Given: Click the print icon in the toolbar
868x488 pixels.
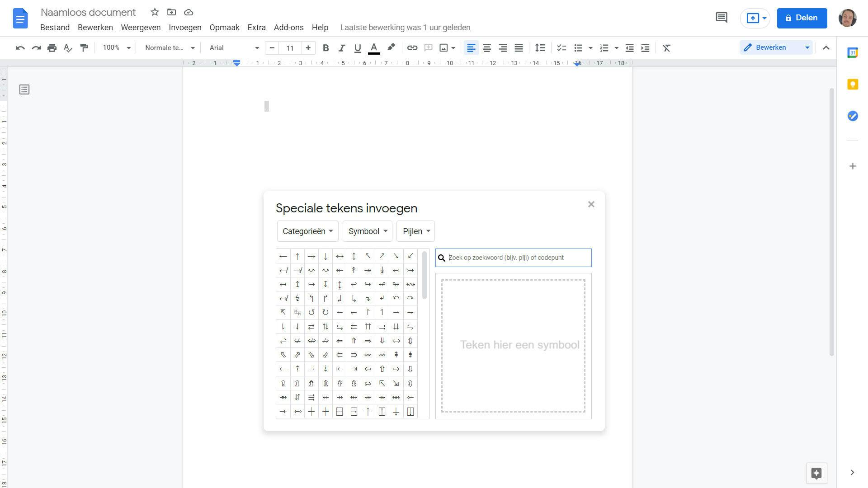Looking at the screenshot, I should 52,48.
